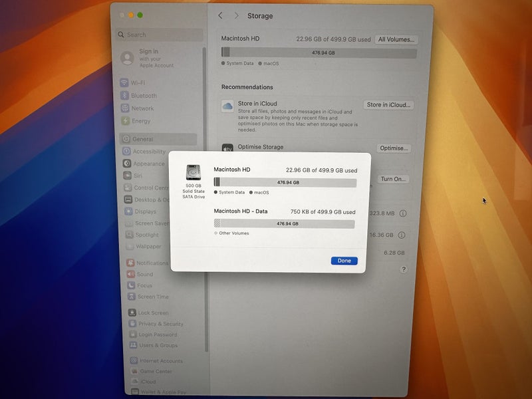Click the cloud icon next to Store in iCloud

click(228, 105)
